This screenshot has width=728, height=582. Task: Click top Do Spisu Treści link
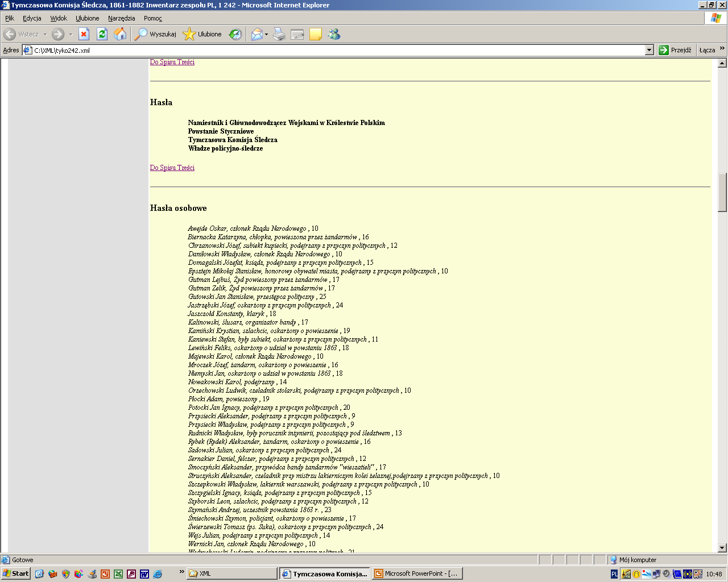click(172, 62)
